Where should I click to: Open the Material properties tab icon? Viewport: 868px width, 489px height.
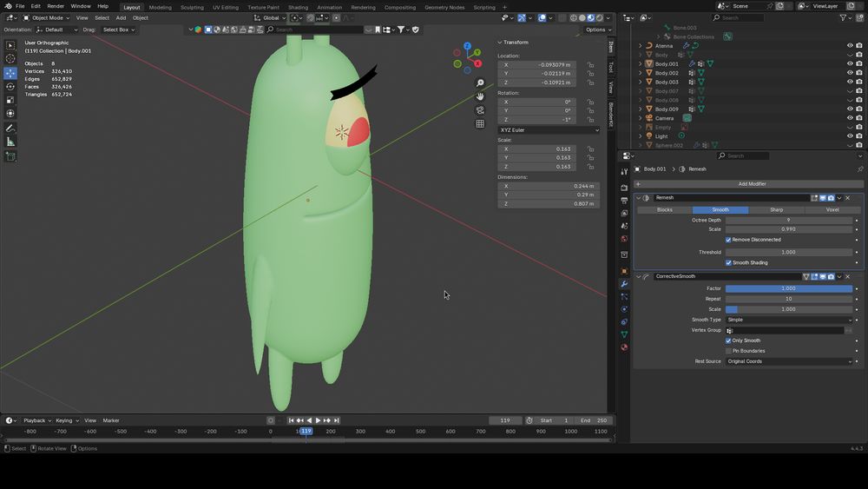[x=624, y=347]
